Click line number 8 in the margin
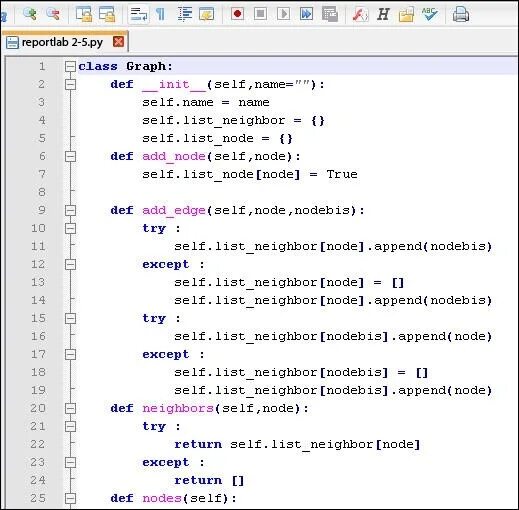 point(42,192)
